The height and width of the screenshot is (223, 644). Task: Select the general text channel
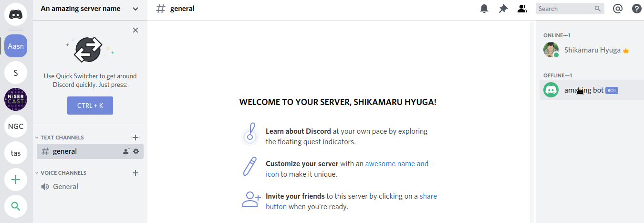(x=90, y=151)
